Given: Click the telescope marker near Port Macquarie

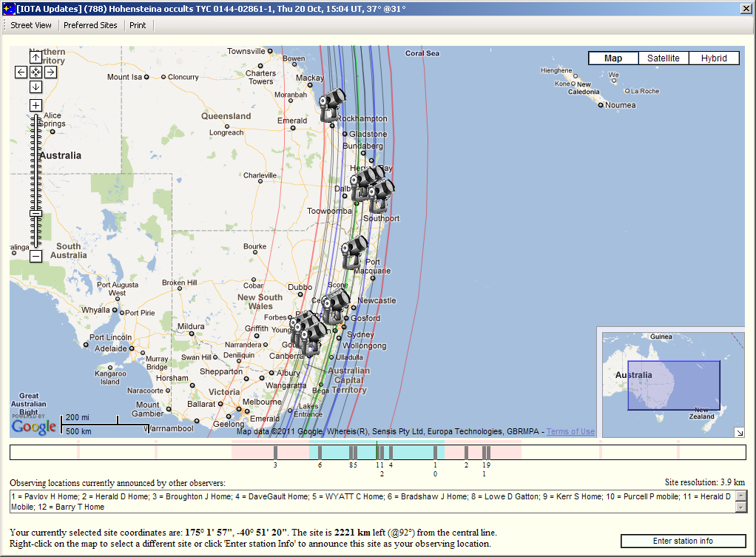Looking at the screenshot, I should point(354,252).
